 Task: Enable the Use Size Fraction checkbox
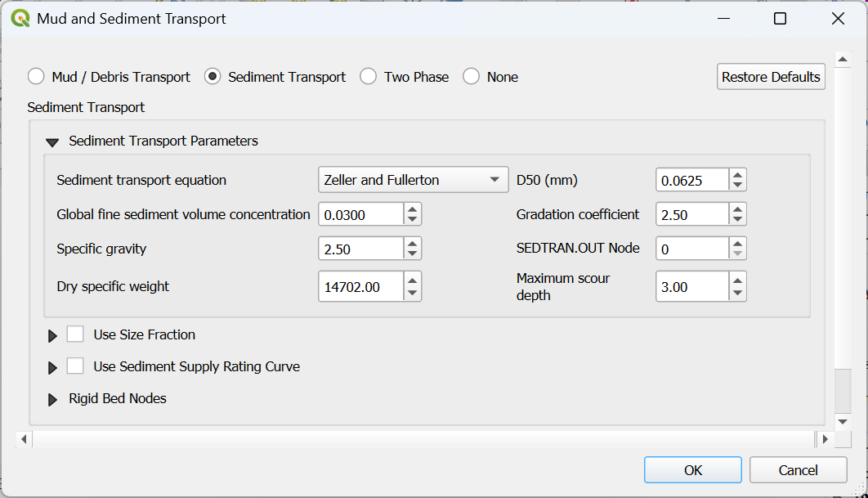pyautogui.click(x=76, y=334)
